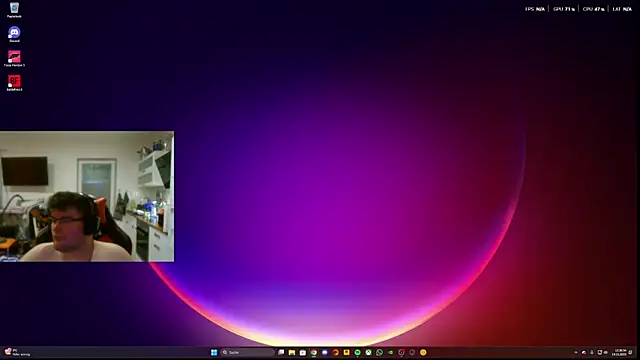The height and width of the screenshot is (360, 640).
Task: Expand the hidden system tray icons
Action: click(x=576, y=352)
